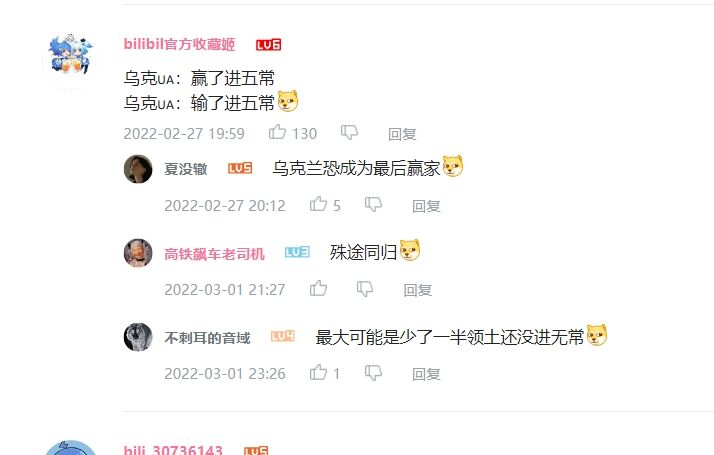Dislike 夏没辙's reply
This screenshot has height=455, width=714.
tap(373, 204)
